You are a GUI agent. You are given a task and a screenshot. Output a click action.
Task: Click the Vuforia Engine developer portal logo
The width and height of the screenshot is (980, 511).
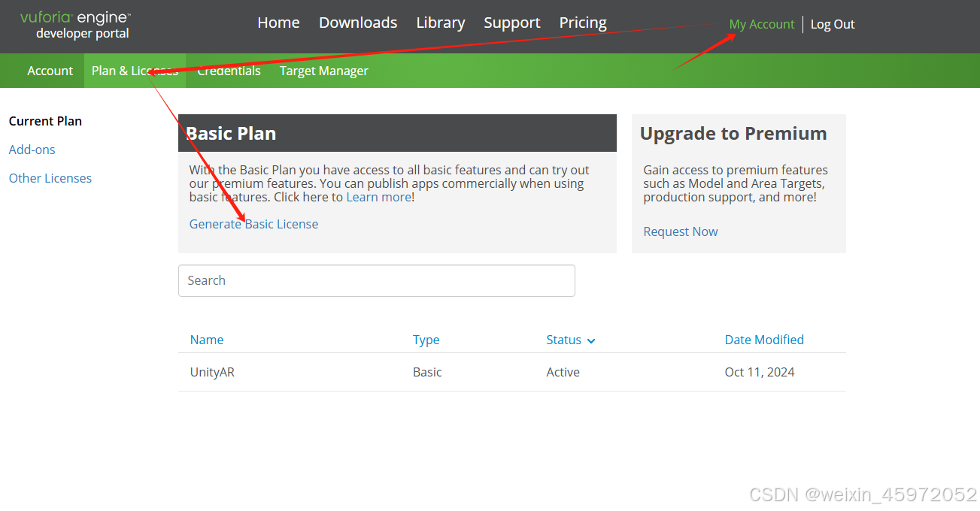75,26
